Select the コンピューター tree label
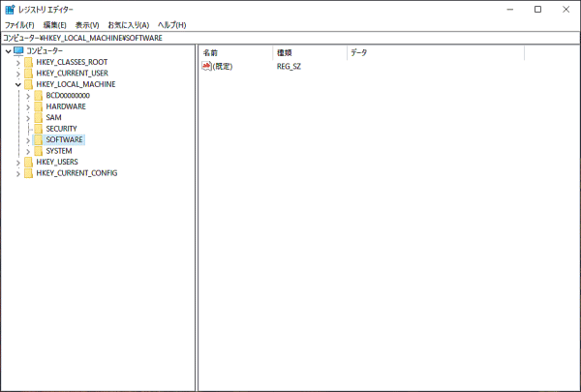The width and height of the screenshot is (581, 392). (45, 50)
